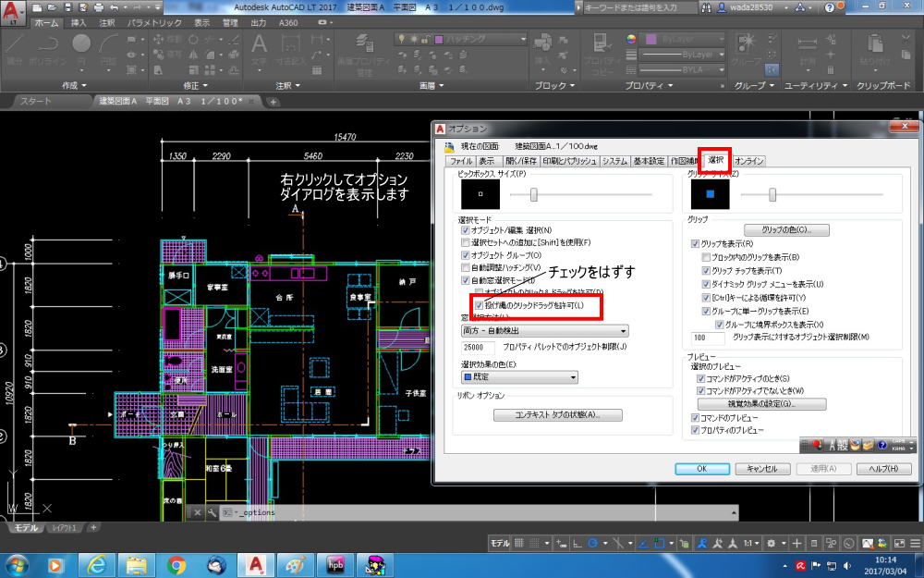Toggle the 自動調整ハッチング(V) checkbox
This screenshot has height=578, width=924.
click(x=466, y=268)
